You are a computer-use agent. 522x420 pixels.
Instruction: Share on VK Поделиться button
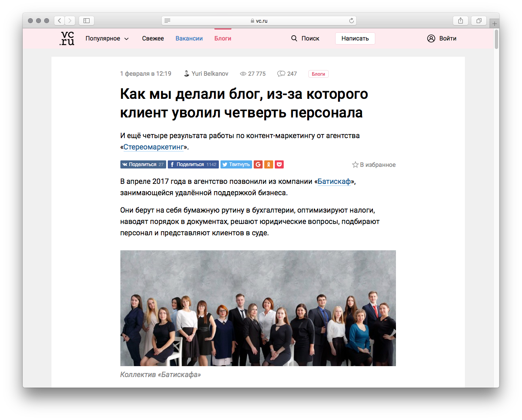pos(143,164)
